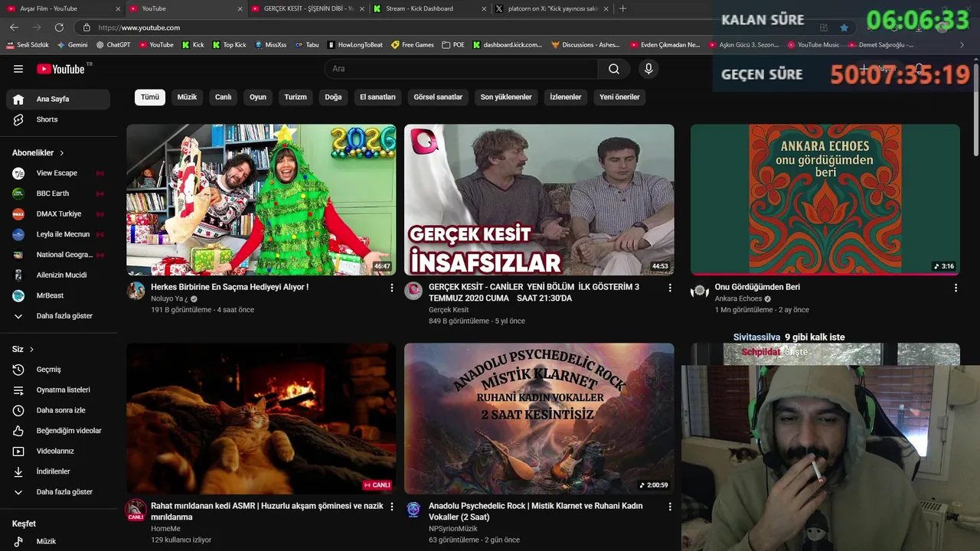Screen dimensions: 980x551
Task: Select the Canlı filter chip
Action: click(x=223, y=97)
